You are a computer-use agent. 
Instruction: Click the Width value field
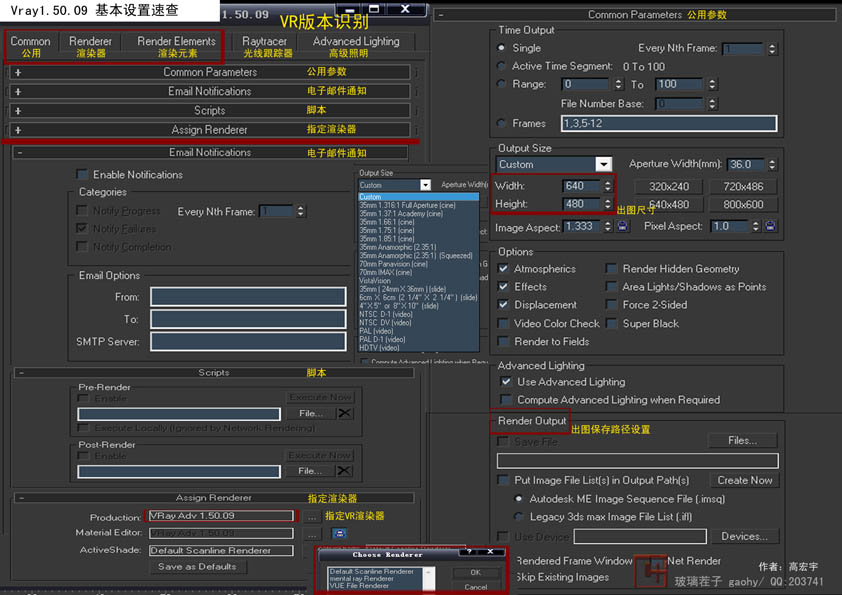pos(582,186)
